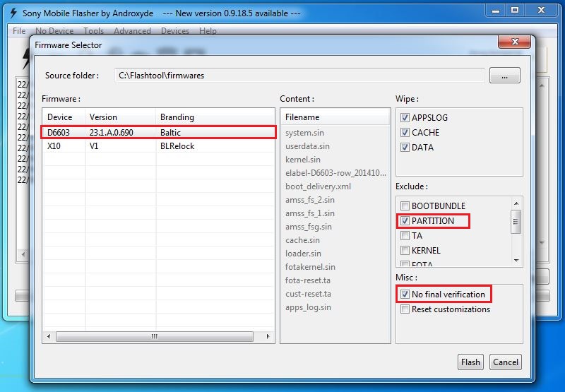Image resolution: width=565 pixels, height=392 pixels.
Task: Open Devices menu in main window
Action: [175, 31]
